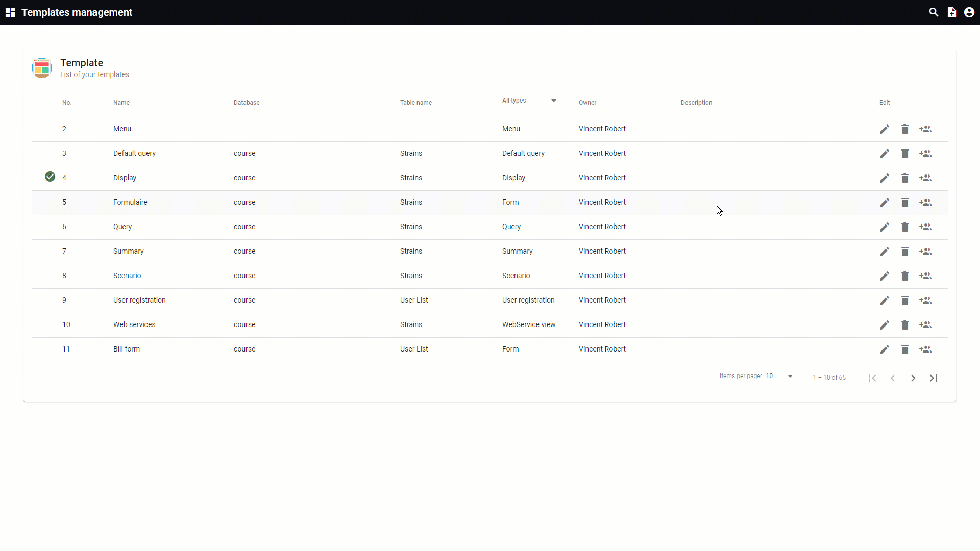
Task: Delete the Formulaire template
Action: tap(905, 203)
